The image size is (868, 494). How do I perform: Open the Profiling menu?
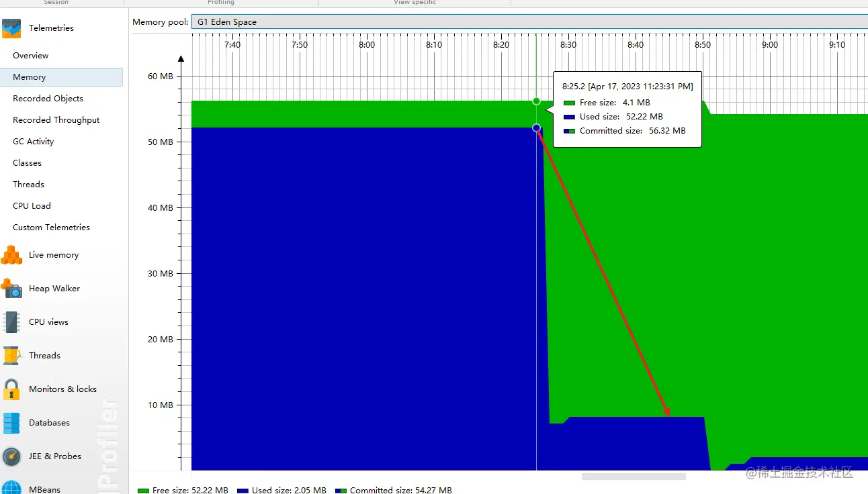click(x=221, y=3)
